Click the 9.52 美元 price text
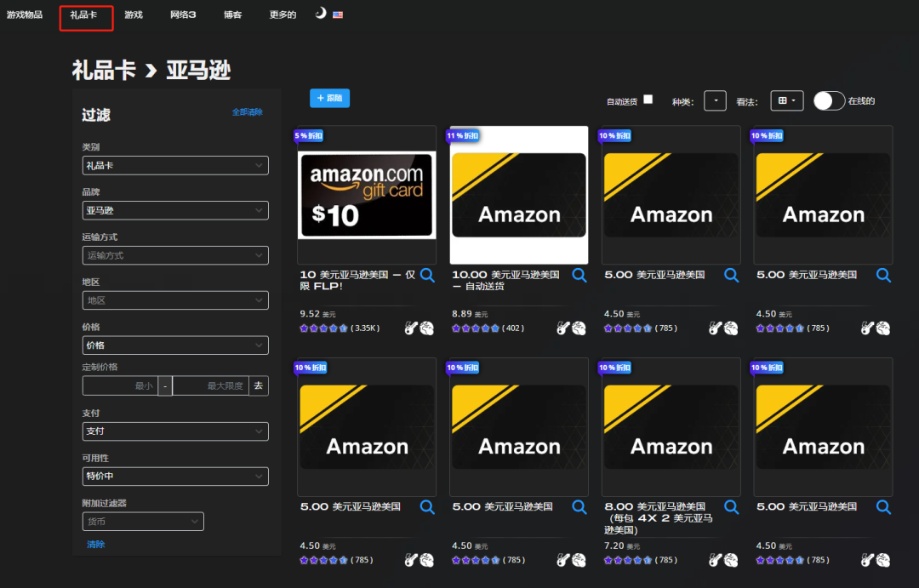 [x=317, y=314]
